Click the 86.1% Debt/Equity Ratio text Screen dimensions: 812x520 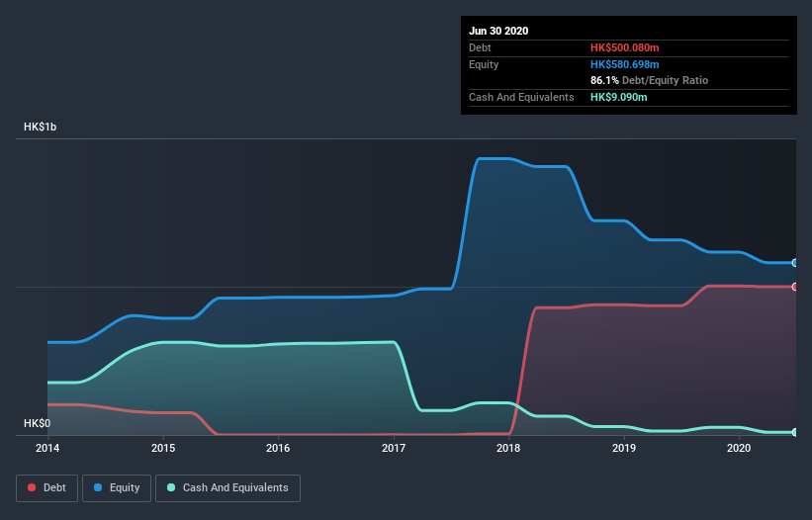point(650,80)
